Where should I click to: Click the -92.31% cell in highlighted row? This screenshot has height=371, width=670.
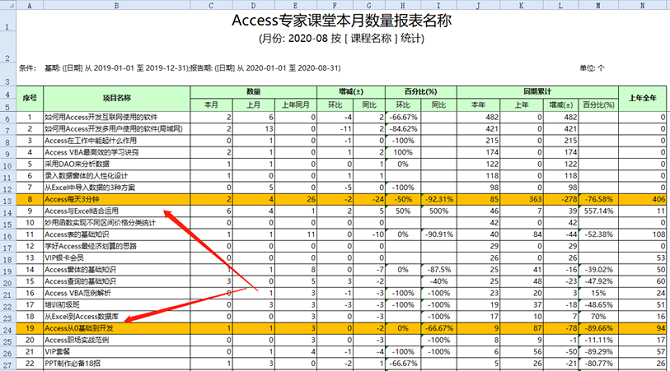pyautogui.click(x=438, y=199)
